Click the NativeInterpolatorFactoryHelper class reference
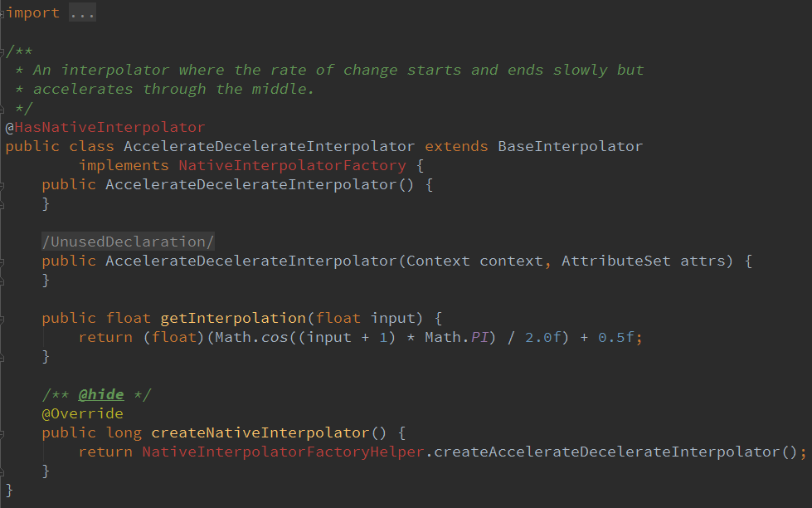The height and width of the screenshot is (508, 812). (x=283, y=452)
